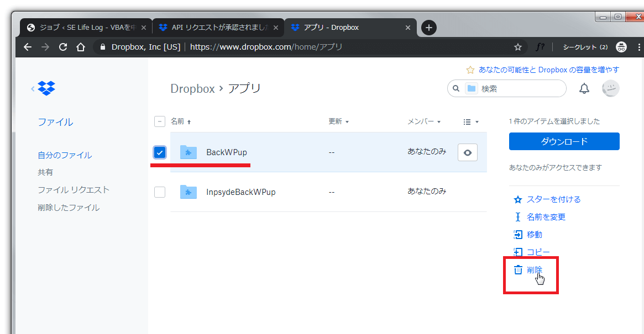Go to browser home page icon

click(x=81, y=47)
